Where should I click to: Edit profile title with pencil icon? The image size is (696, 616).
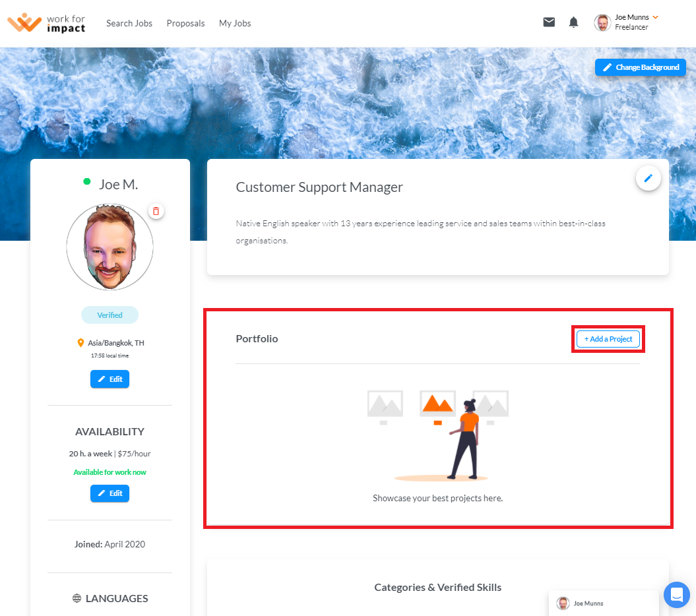click(x=649, y=178)
